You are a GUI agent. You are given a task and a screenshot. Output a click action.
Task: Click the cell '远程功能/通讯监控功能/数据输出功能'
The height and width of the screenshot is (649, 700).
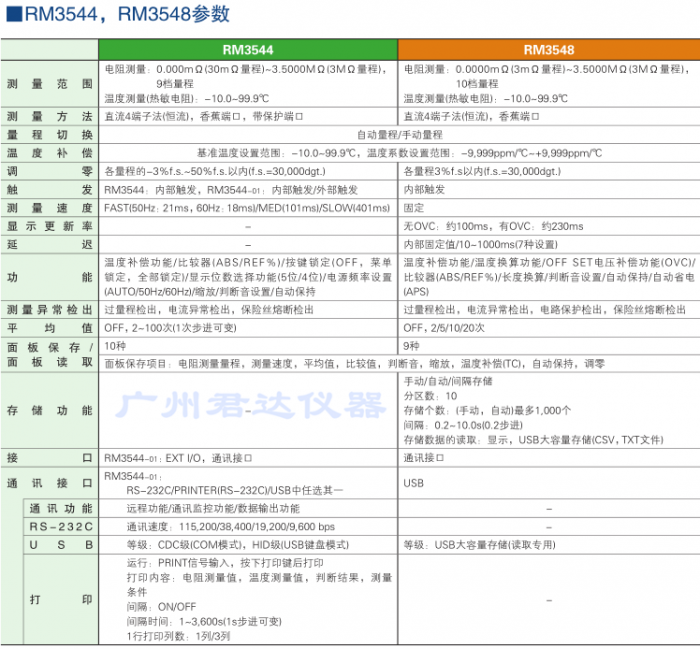tap(213, 508)
